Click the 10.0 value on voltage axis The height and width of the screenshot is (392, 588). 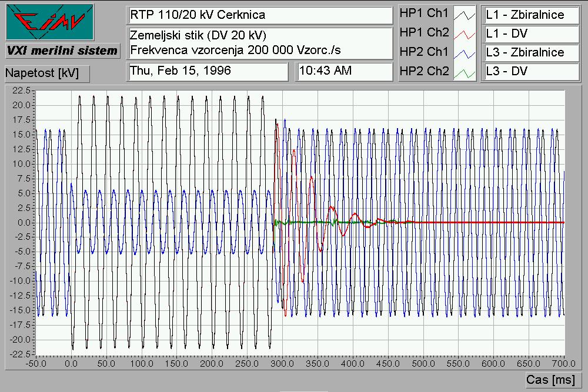(21, 164)
